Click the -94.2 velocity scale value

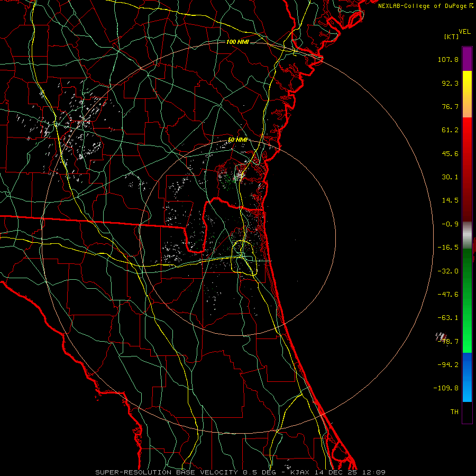(x=448, y=365)
